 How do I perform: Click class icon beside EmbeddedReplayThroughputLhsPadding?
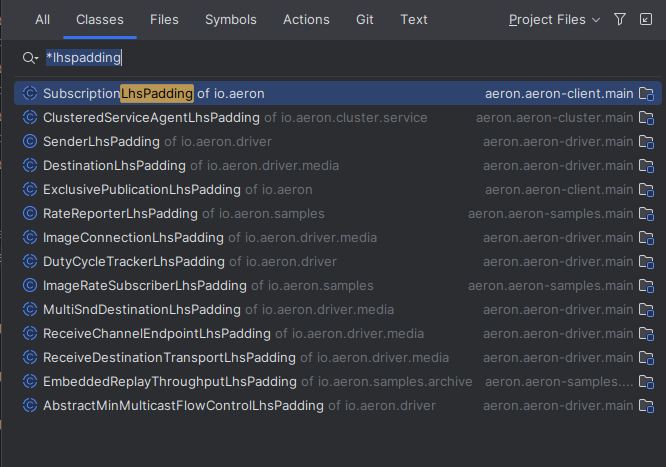(x=30, y=382)
